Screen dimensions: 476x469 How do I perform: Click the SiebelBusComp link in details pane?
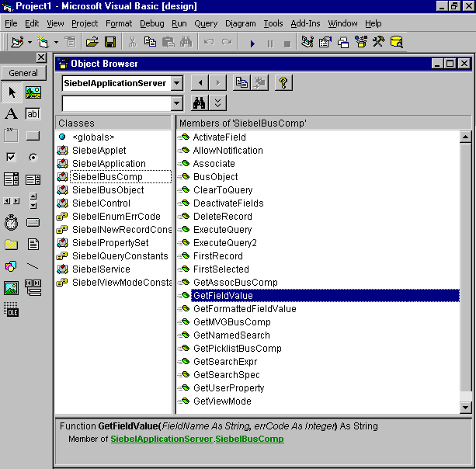249,439
